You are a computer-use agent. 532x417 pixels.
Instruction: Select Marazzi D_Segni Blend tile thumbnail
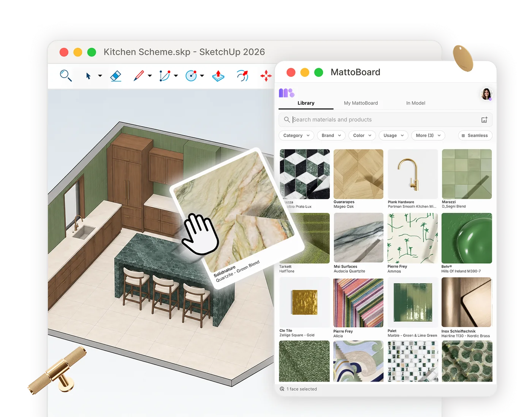point(467,174)
